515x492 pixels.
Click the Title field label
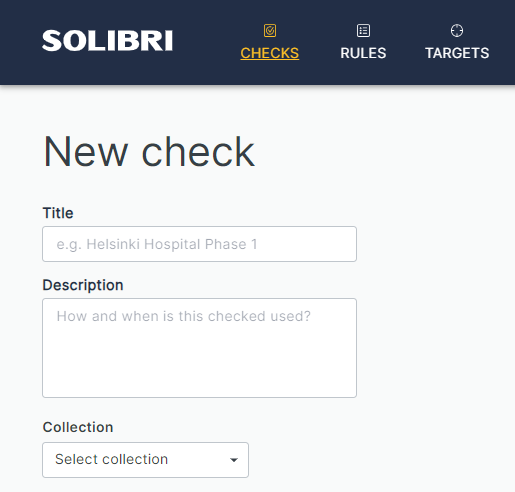pyautogui.click(x=58, y=213)
